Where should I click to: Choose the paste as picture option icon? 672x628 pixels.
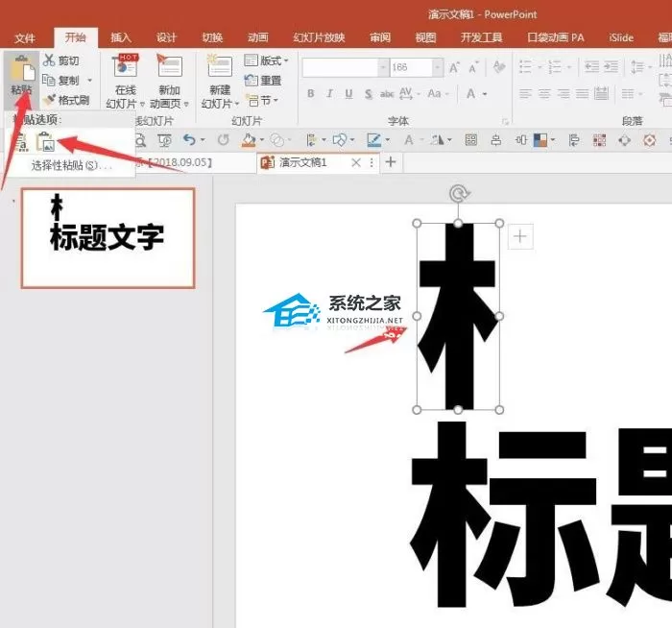pyautogui.click(x=45, y=142)
